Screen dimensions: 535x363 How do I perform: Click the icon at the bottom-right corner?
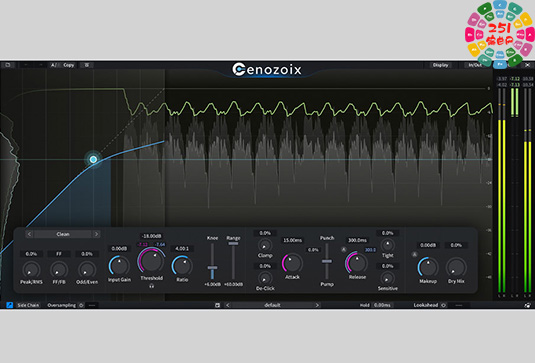tap(527, 305)
